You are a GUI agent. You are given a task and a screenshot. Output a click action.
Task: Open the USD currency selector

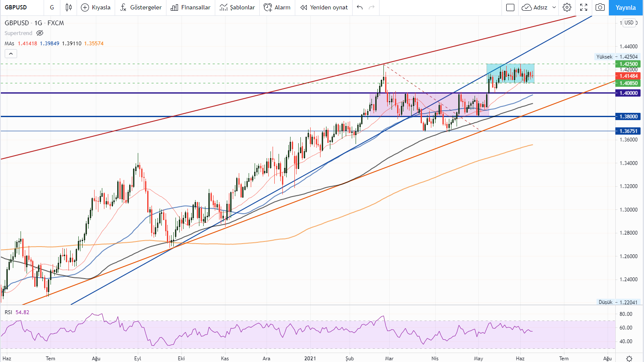[x=629, y=23]
